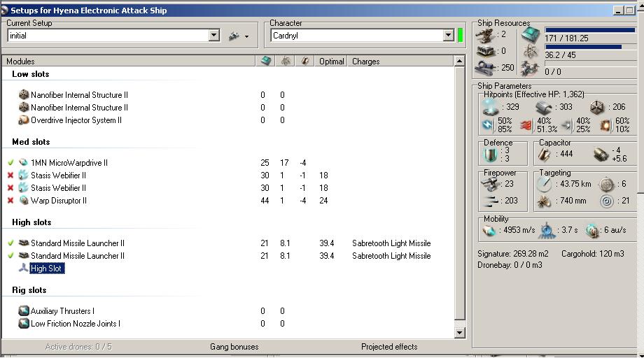Click the first Sabretooth Light Missile charge
Image resolution: width=644 pixels, height=358 pixels.
391,243
